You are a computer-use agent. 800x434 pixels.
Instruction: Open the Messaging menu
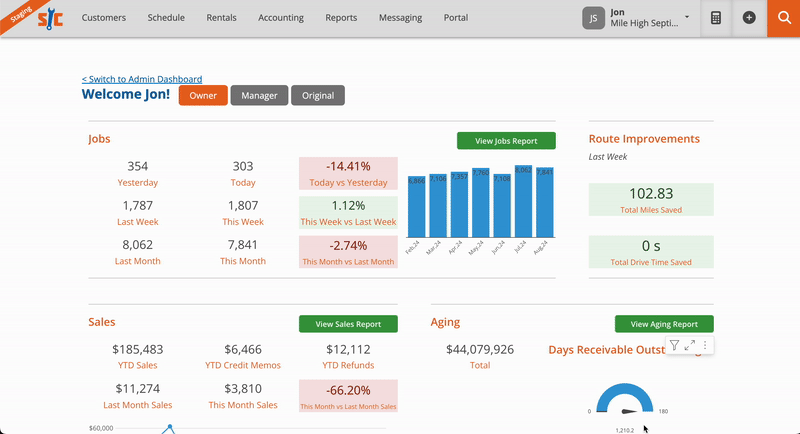[x=401, y=18]
